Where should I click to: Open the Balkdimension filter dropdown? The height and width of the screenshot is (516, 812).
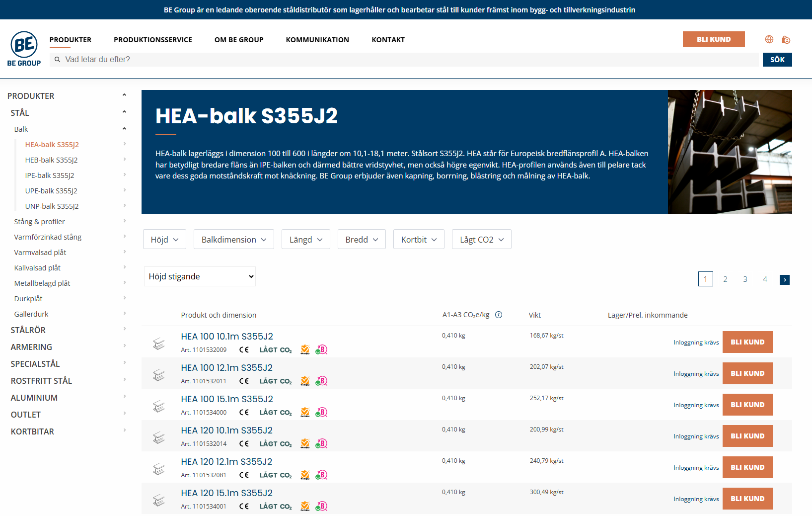(233, 240)
